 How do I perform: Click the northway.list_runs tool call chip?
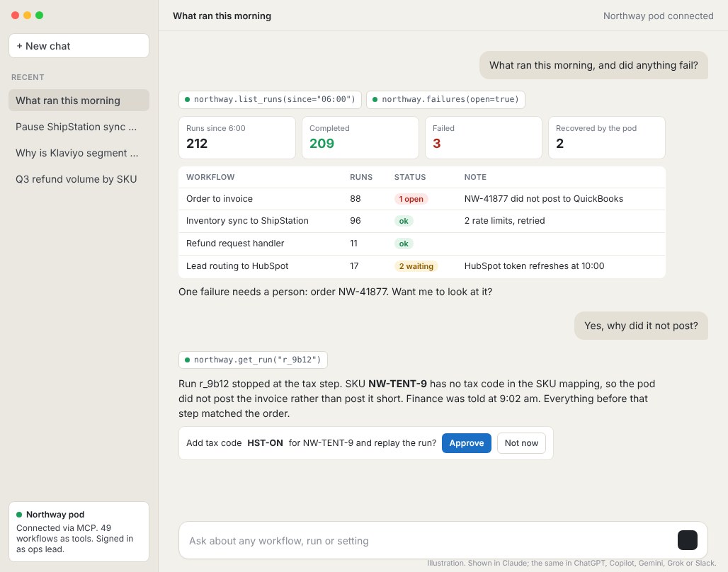click(270, 99)
